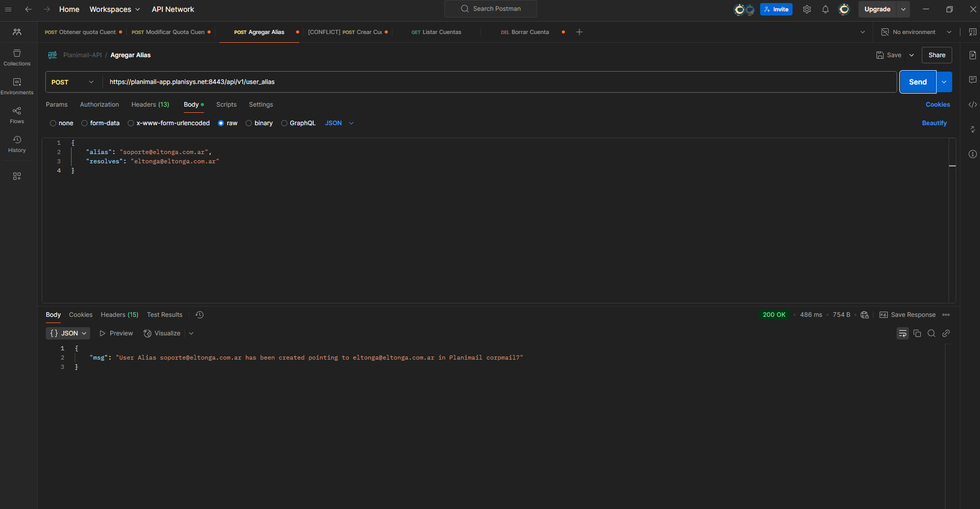The height and width of the screenshot is (509, 980).
Task: Open Postman settings gear icon
Action: click(807, 9)
